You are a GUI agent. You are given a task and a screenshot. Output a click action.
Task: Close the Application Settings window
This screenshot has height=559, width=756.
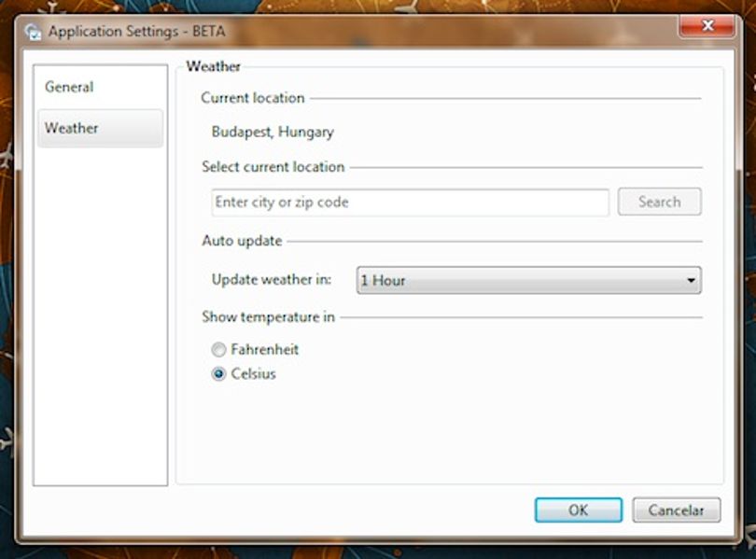coord(707,25)
